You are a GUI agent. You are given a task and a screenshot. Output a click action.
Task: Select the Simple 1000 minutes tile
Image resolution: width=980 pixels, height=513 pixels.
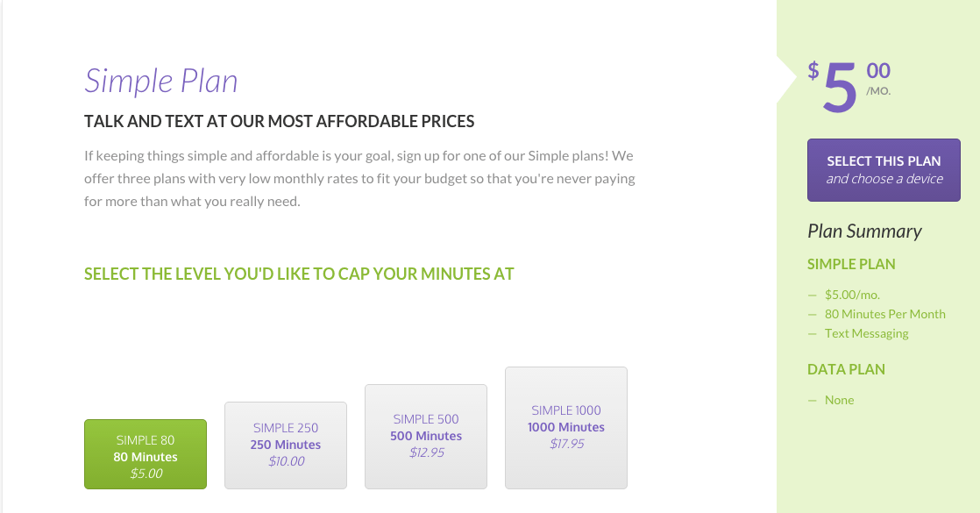click(x=566, y=427)
